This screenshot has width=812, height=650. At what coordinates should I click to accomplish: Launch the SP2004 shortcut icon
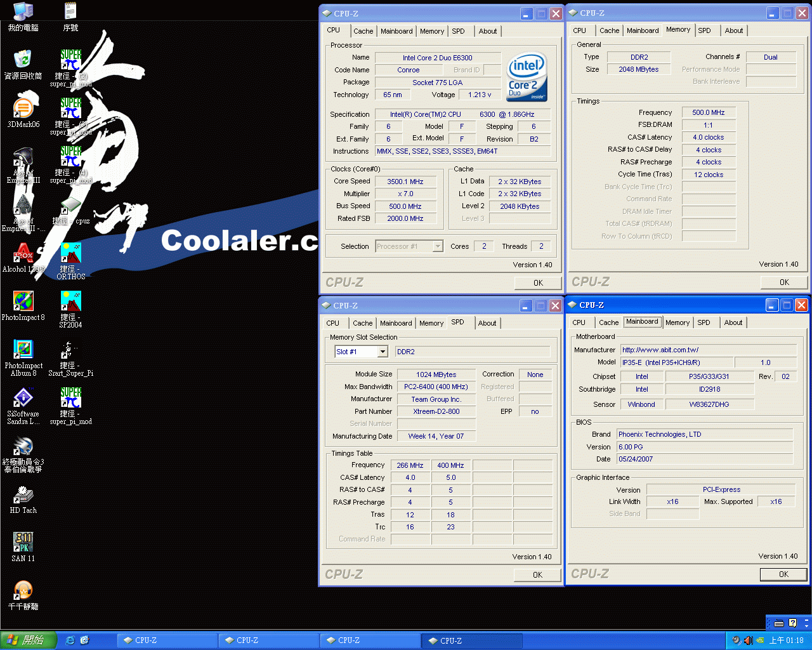point(71,310)
